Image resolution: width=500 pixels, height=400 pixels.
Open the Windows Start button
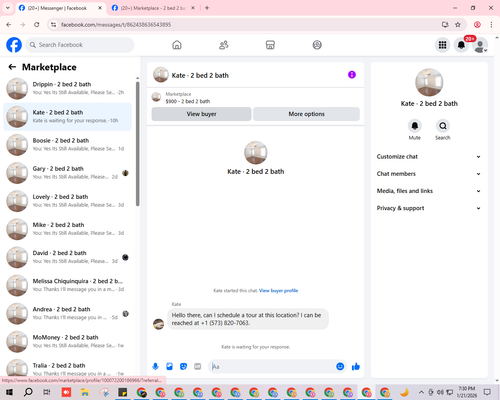click(9, 392)
